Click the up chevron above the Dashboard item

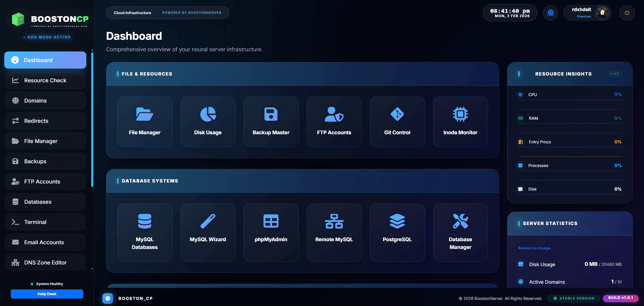tap(92, 50)
